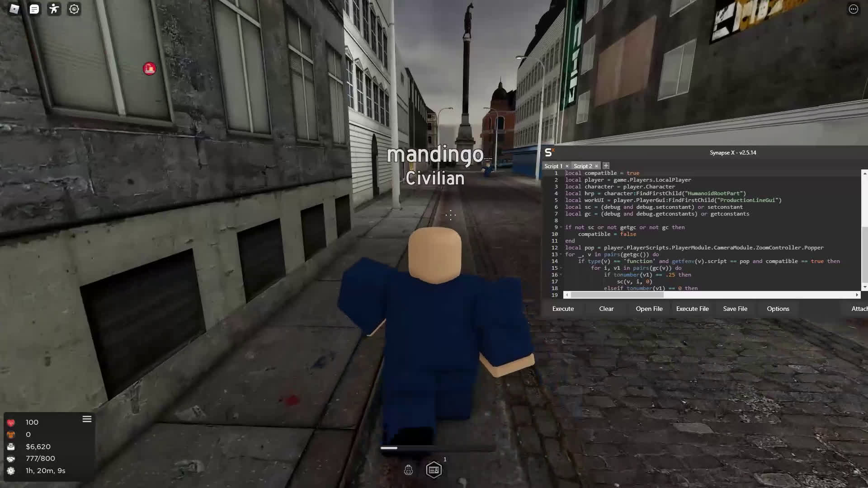The width and height of the screenshot is (868, 488).
Task: Click the journal icon bottom bar
Action: click(434, 470)
